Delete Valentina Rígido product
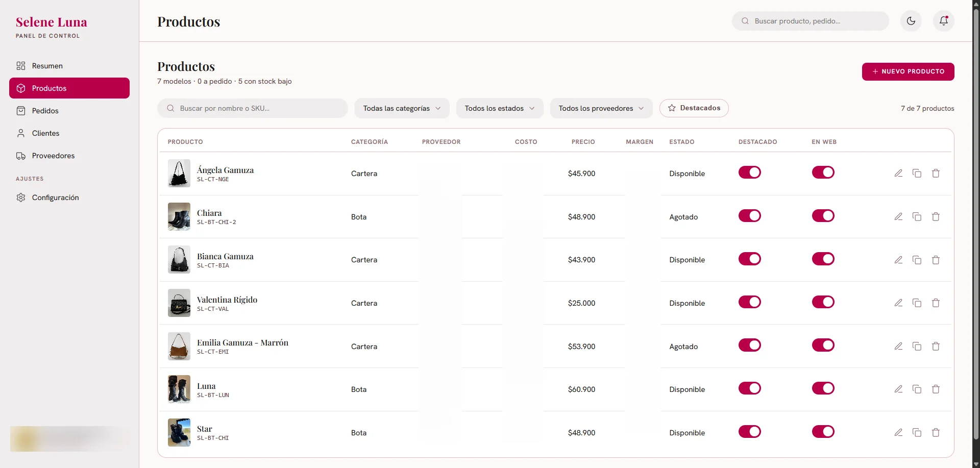This screenshot has height=468, width=980. pyautogui.click(x=936, y=303)
